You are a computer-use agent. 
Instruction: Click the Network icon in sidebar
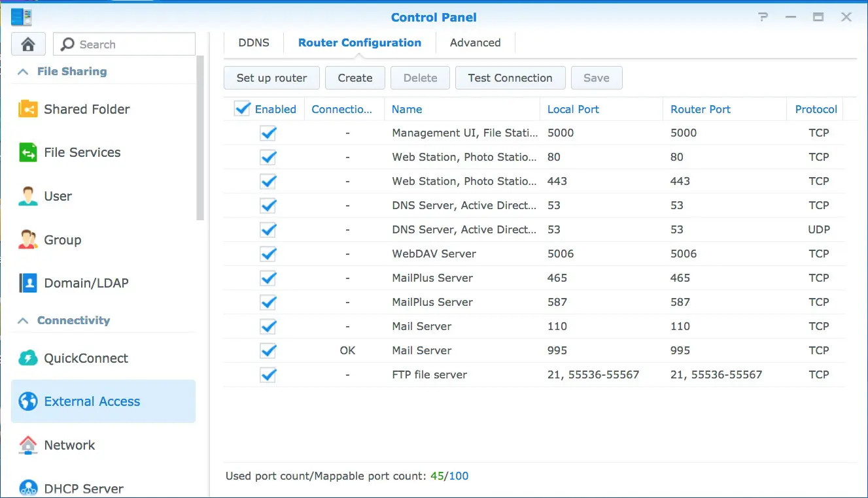pos(28,445)
